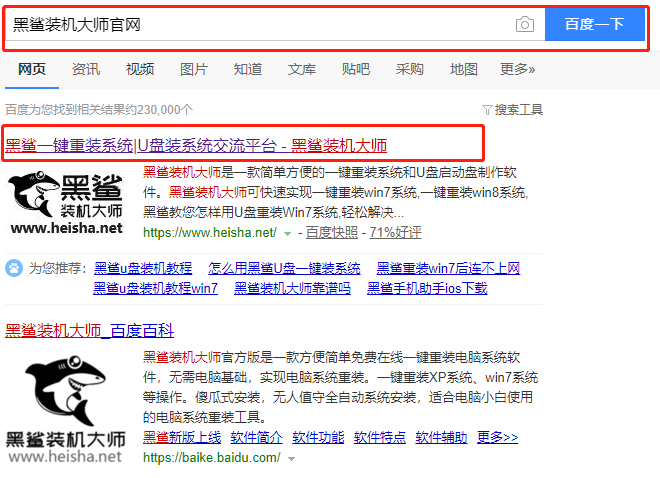Open the 知道 tab
The width and height of the screenshot is (660, 478).
(x=248, y=69)
